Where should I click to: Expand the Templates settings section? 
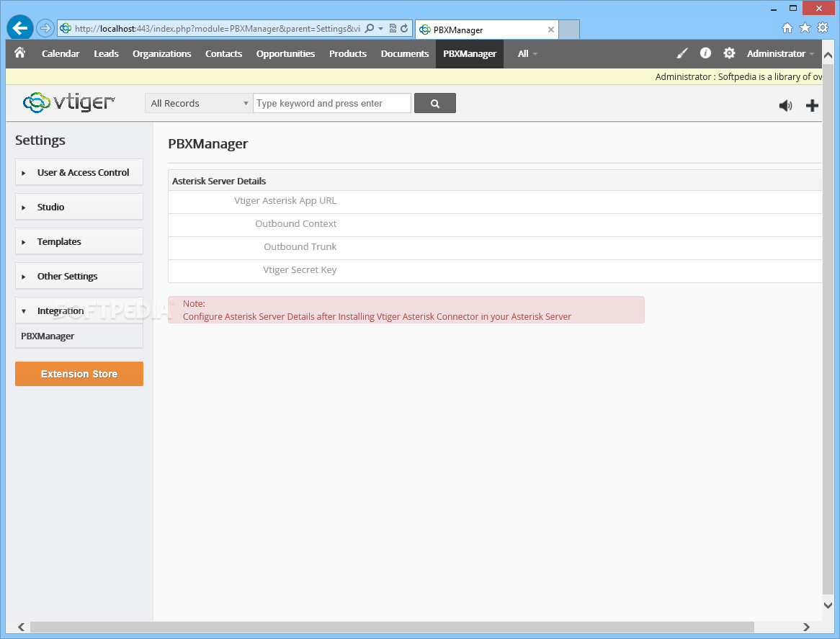(79, 241)
